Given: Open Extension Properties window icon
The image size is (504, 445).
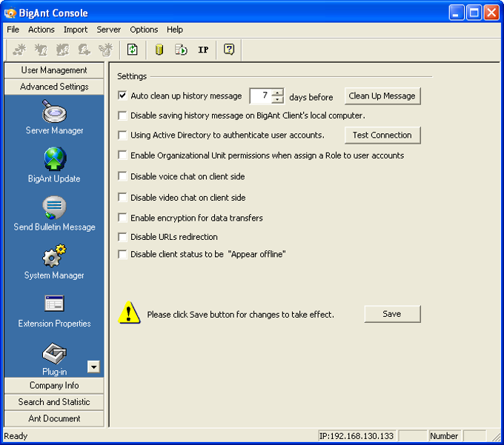Looking at the screenshot, I should coord(54,304).
